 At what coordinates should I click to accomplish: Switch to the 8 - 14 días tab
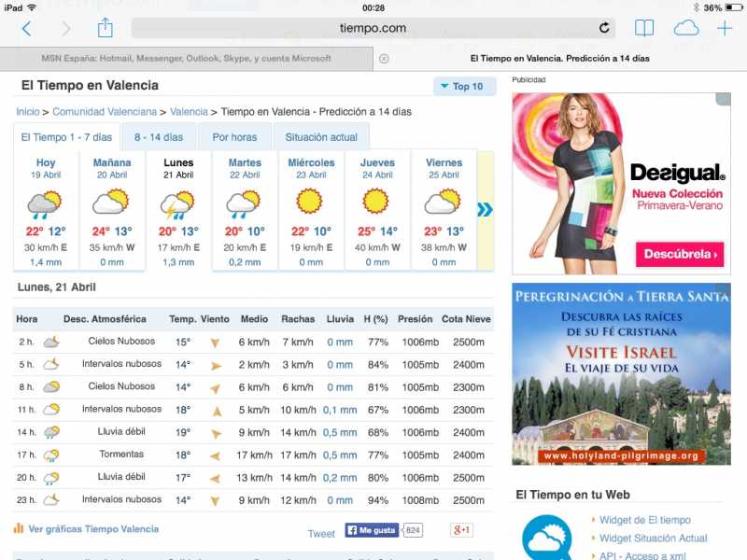[x=159, y=137]
